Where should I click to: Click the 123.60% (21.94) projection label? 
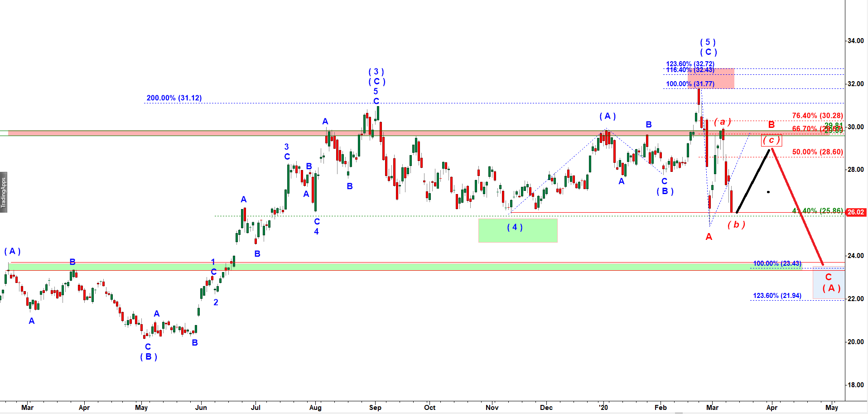pos(777,296)
